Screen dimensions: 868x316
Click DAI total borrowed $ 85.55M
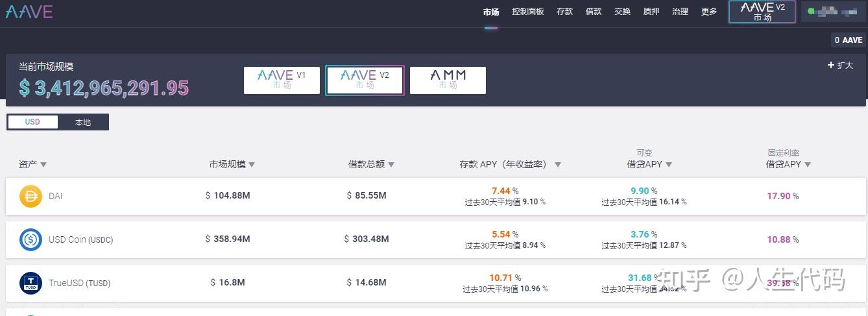(367, 195)
